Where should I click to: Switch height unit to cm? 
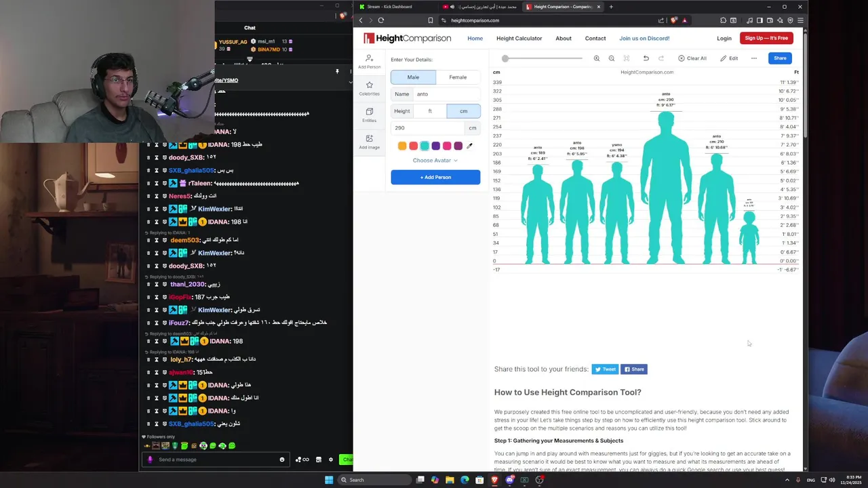pos(464,111)
